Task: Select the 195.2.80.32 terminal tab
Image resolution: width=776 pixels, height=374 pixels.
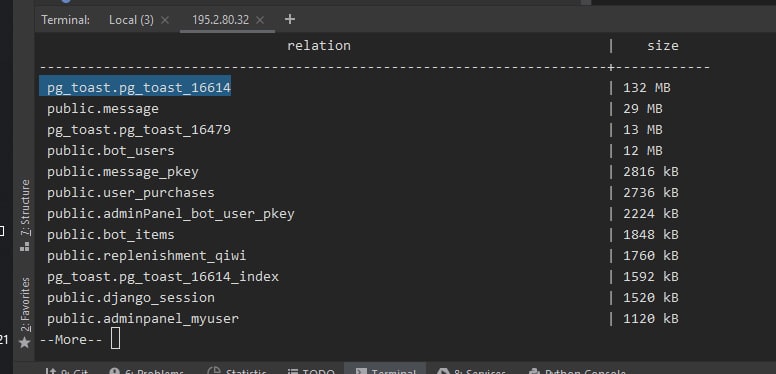Action: [x=220, y=20]
